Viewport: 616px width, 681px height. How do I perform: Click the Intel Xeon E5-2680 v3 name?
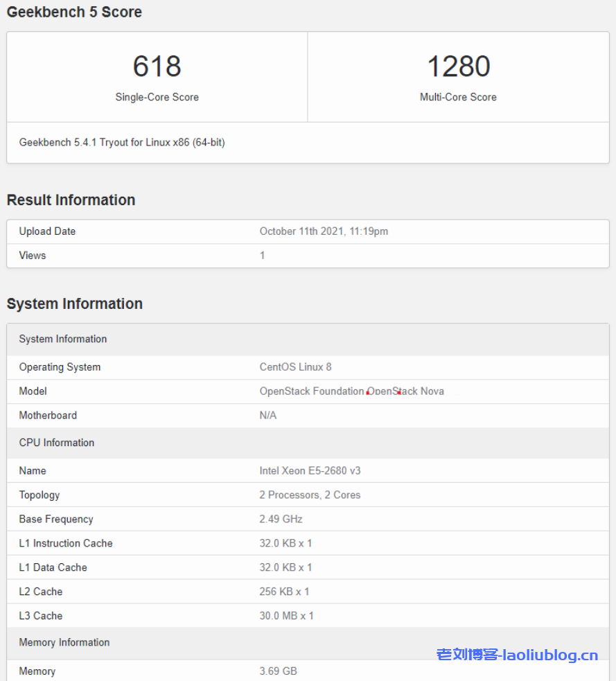tap(310, 471)
